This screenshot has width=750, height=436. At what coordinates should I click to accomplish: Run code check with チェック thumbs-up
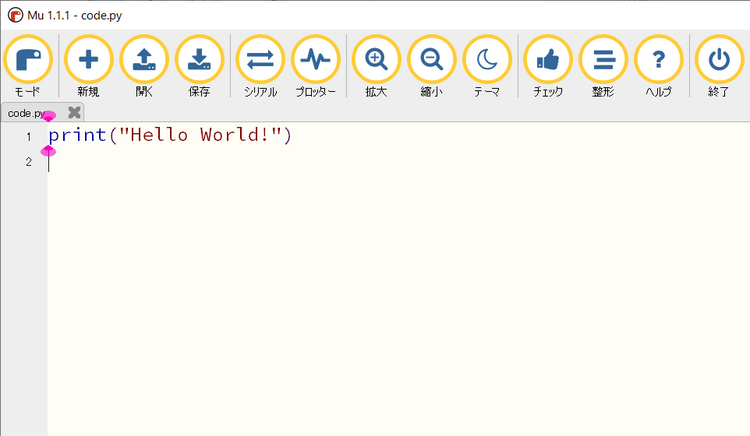548,61
